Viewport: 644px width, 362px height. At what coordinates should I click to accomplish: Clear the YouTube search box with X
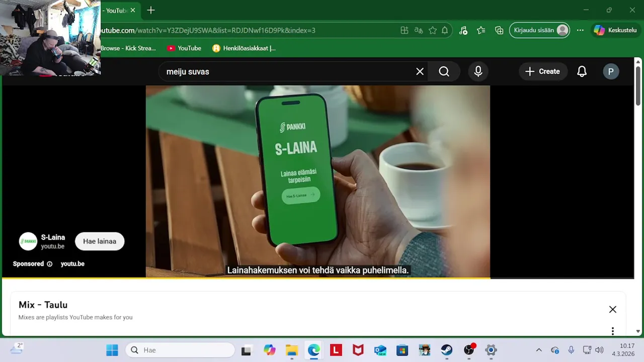point(420,71)
